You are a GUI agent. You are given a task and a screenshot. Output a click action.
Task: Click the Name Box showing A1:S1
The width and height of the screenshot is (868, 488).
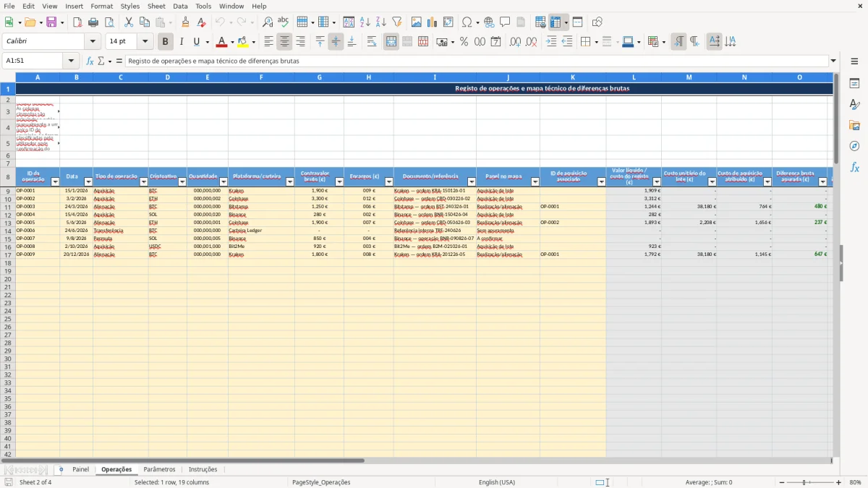[x=33, y=61]
